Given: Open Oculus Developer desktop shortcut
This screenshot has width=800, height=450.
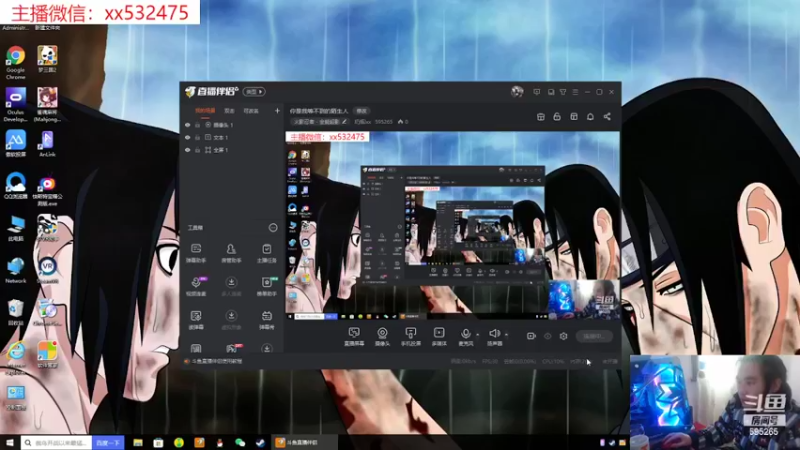Looking at the screenshot, I should (x=16, y=105).
